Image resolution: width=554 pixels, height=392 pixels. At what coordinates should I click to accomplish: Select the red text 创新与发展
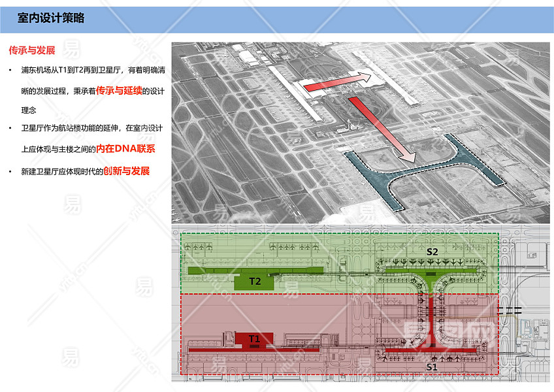[126, 171]
